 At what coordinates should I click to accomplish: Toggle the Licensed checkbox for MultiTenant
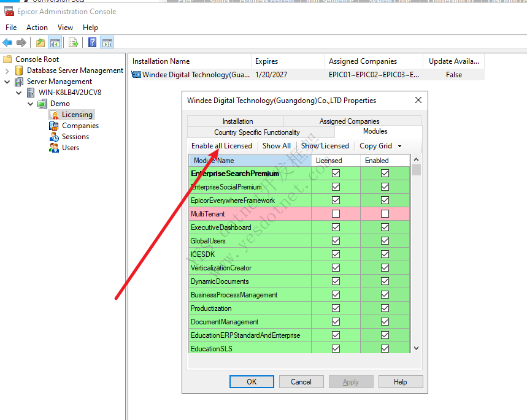coord(336,214)
